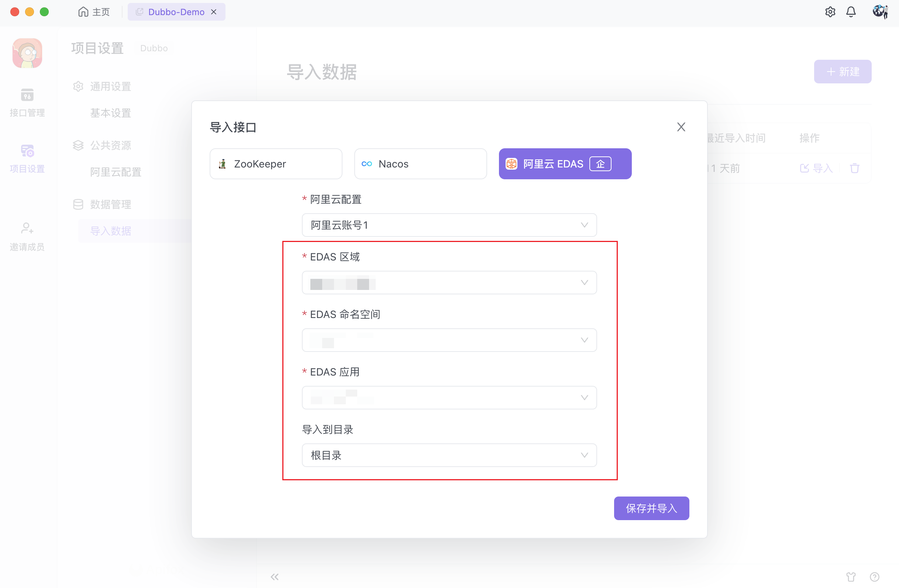899x588 pixels.
Task: Expand the 阿里云配置 dropdown
Action: 449,225
